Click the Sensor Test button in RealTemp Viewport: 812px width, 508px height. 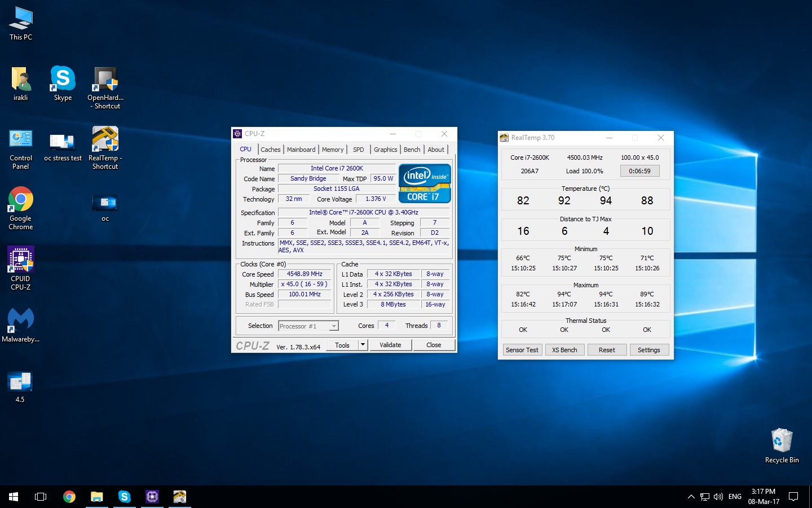522,350
